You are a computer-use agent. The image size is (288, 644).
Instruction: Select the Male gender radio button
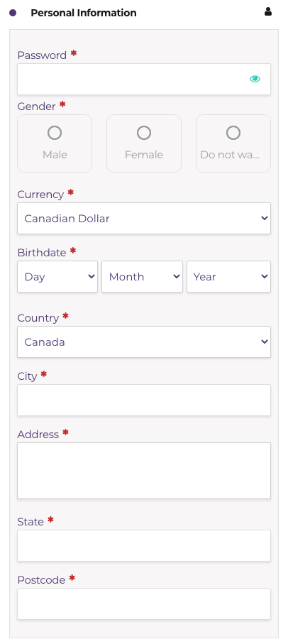55,133
